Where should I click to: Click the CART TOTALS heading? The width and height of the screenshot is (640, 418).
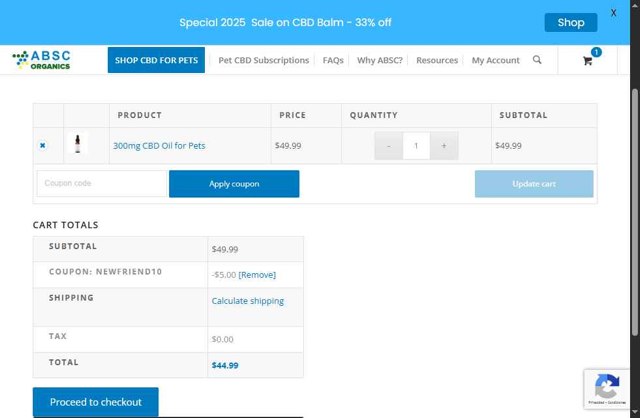65,225
